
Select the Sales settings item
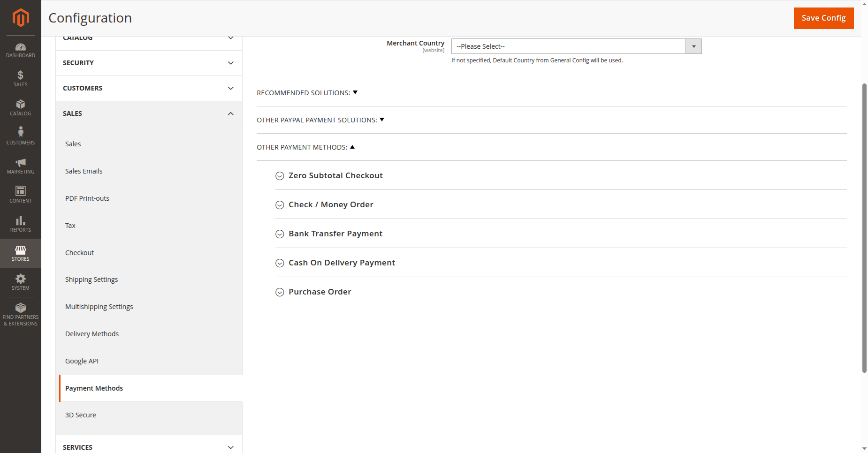[x=73, y=144]
